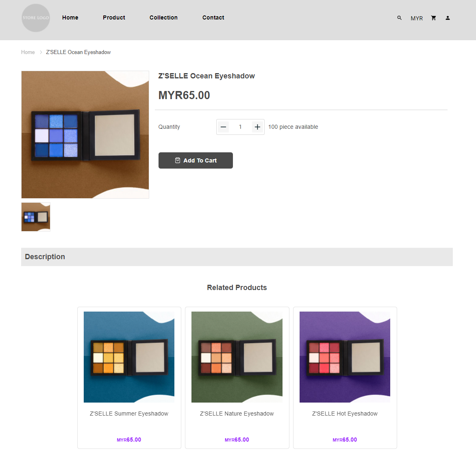Click the Add To Cart button
Viewport: 476px width, 457px height.
196,160
